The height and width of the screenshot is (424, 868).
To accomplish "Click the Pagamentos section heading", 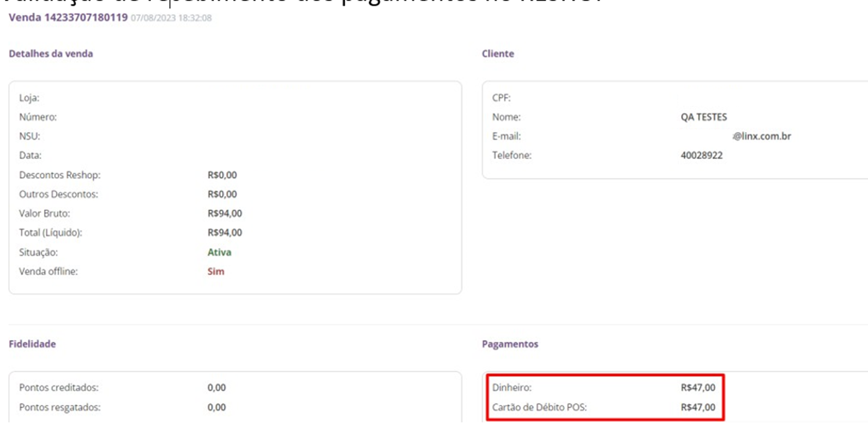I will (x=510, y=344).
